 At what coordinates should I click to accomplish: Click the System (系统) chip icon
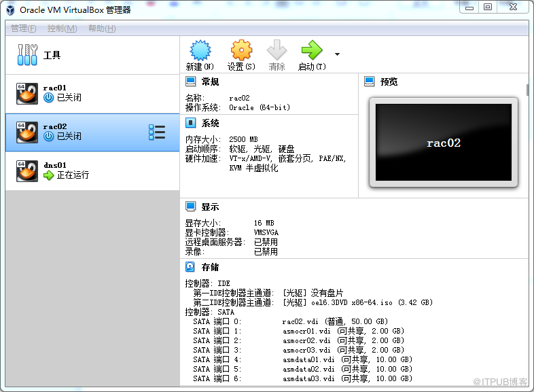tap(191, 123)
